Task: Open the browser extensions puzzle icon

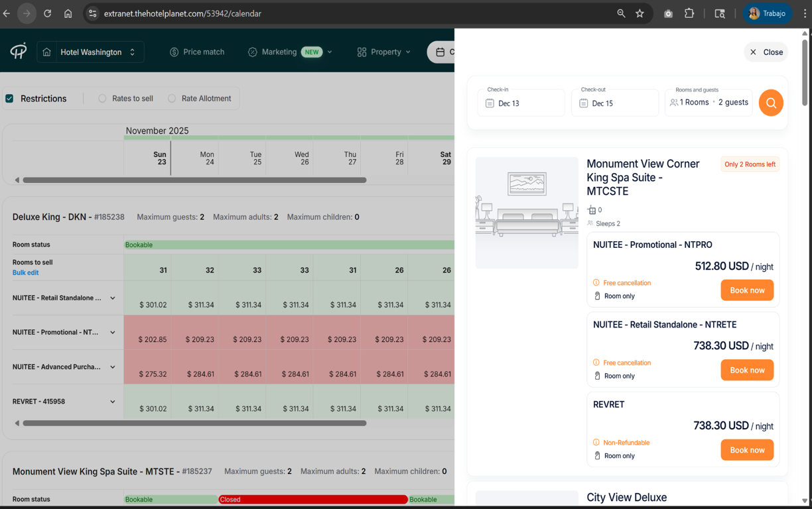Action: click(x=689, y=13)
